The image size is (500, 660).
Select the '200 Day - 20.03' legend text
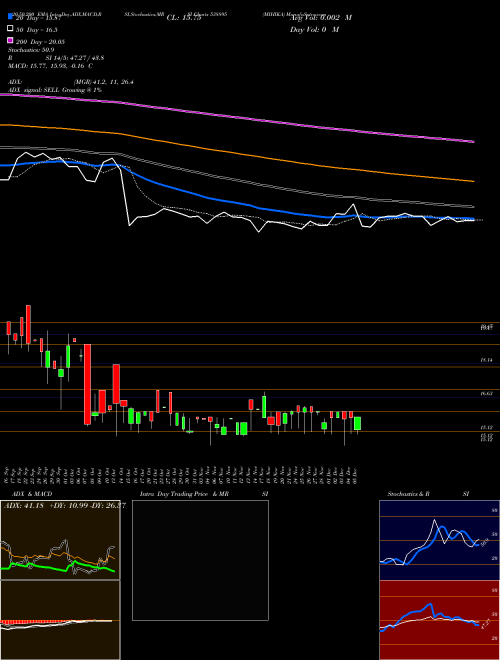pyautogui.click(x=40, y=42)
